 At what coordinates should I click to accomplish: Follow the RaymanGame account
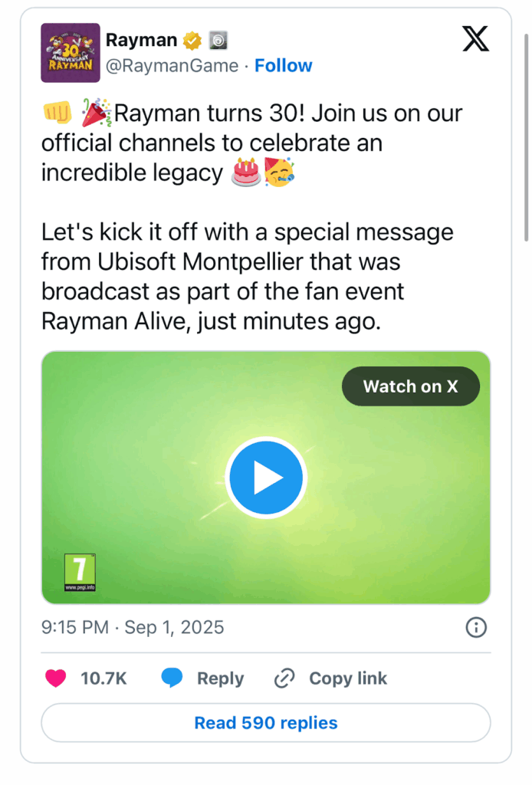(283, 66)
